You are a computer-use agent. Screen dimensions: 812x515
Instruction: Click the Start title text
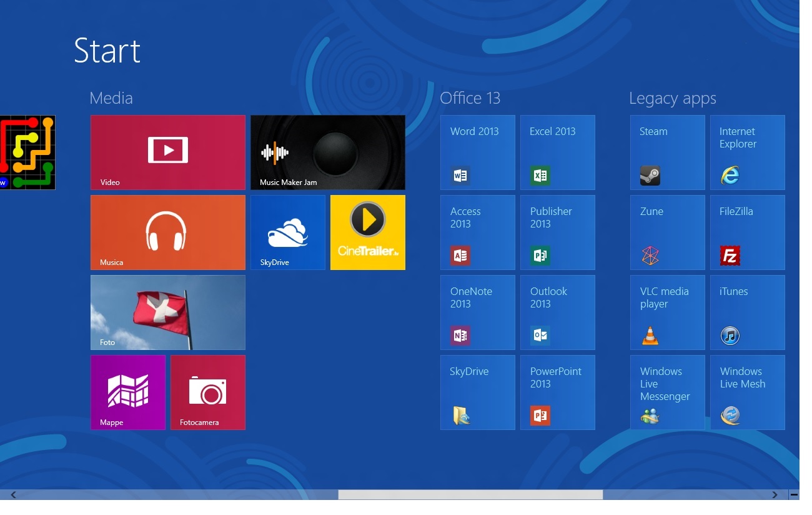click(x=107, y=50)
